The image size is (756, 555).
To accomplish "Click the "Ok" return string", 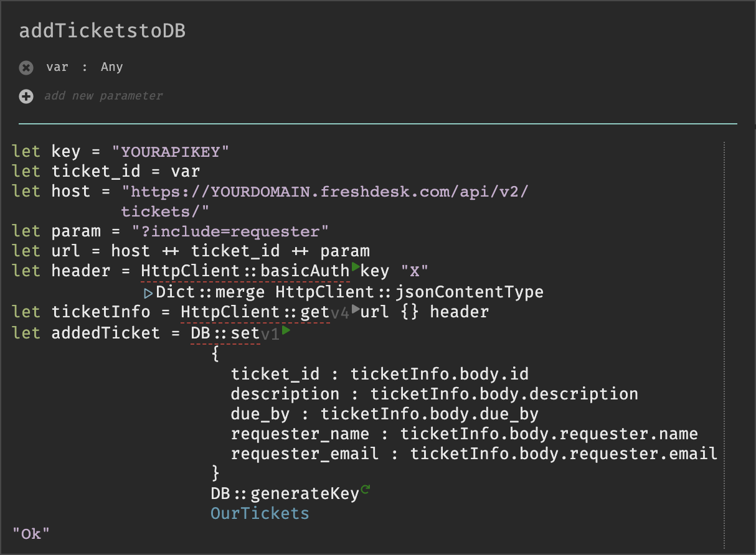I will [31, 533].
